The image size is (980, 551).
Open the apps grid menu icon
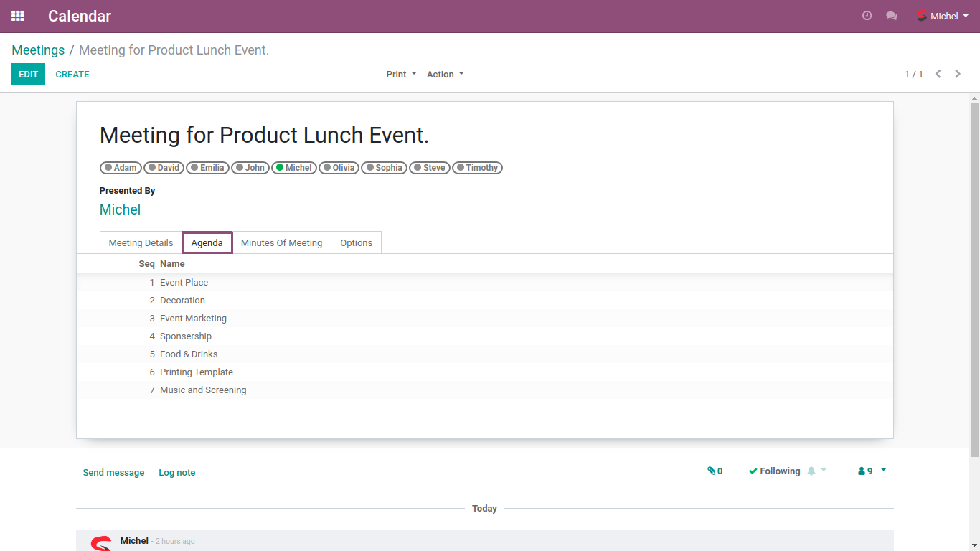(18, 16)
